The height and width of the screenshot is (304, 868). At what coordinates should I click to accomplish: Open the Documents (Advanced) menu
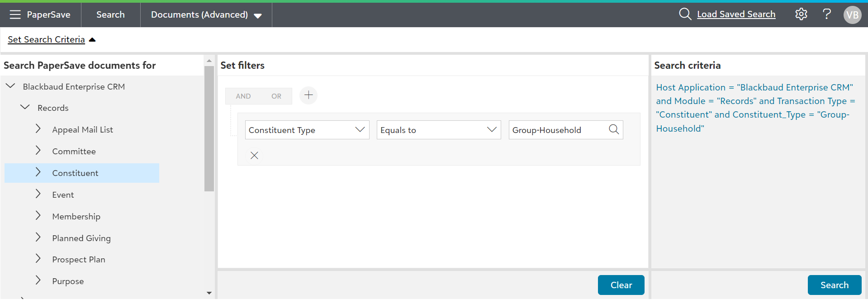[x=206, y=14]
